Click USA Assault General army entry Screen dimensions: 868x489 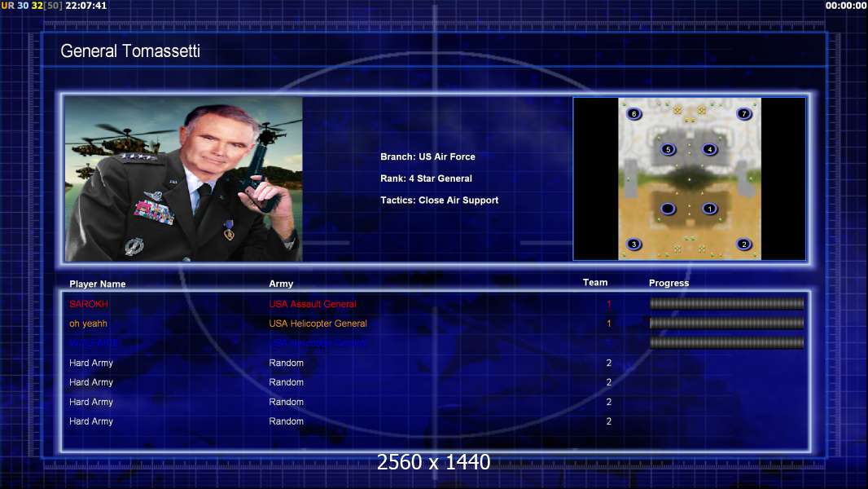(x=313, y=304)
